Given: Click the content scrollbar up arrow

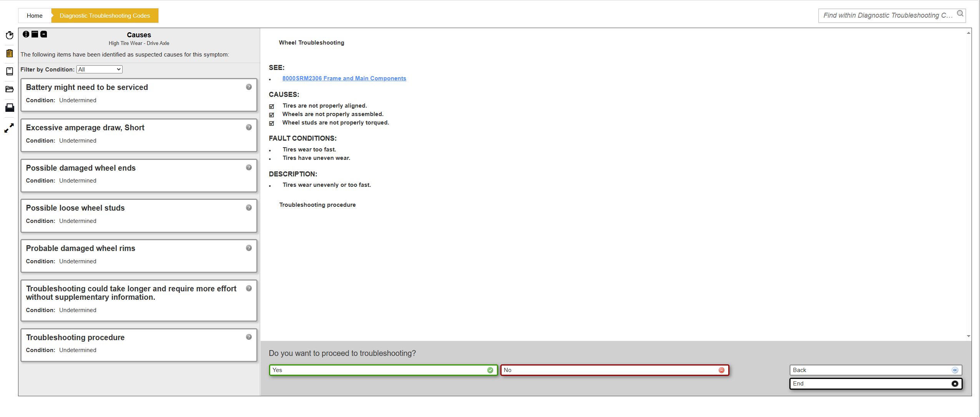Looking at the screenshot, I should click(x=968, y=33).
